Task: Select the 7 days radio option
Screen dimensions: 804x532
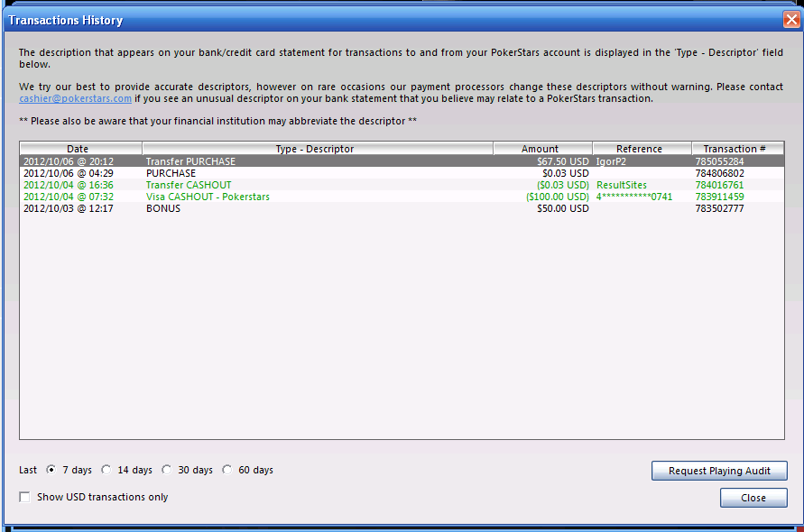Action: coord(51,470)
